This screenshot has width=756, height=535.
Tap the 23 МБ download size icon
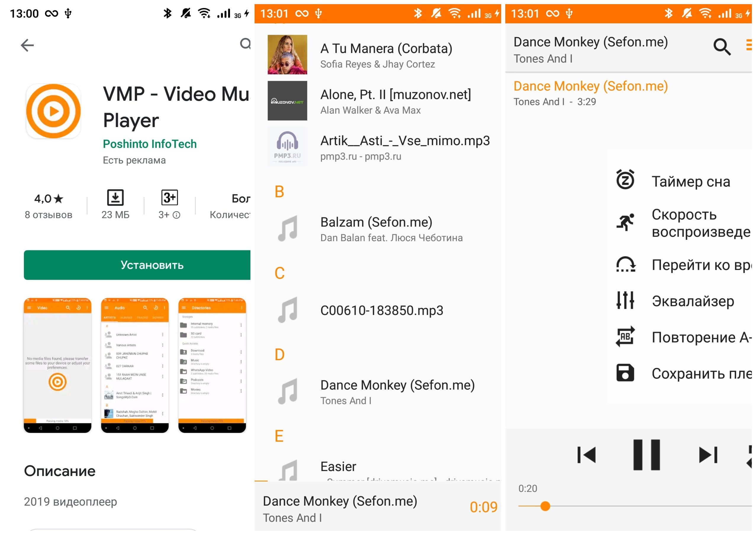pyautogui.click(x=115, y=198)
